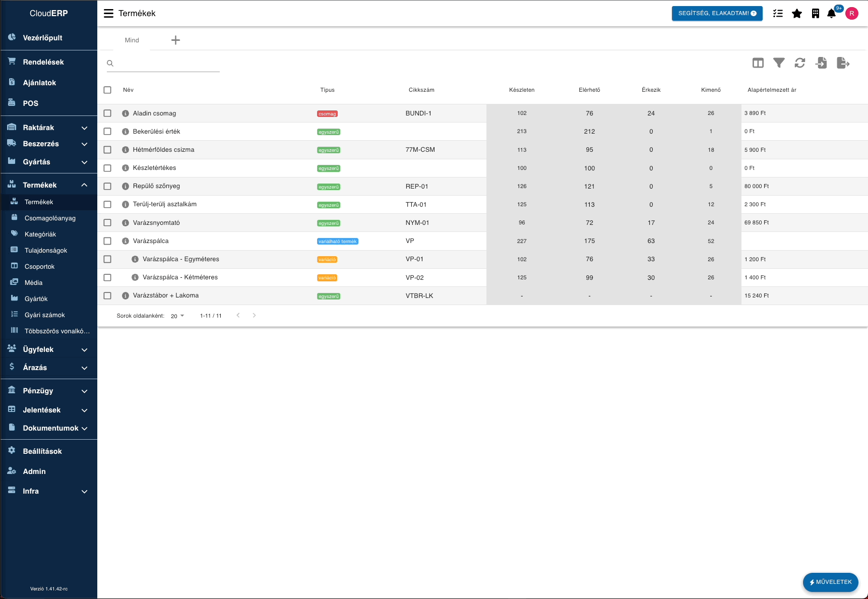
Task: Open Beállítások settings in sidebar
Action: [49, 451]
